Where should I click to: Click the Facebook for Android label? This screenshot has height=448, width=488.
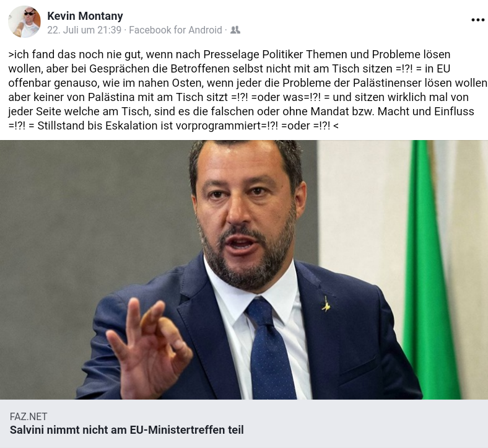tap(175, 30)
